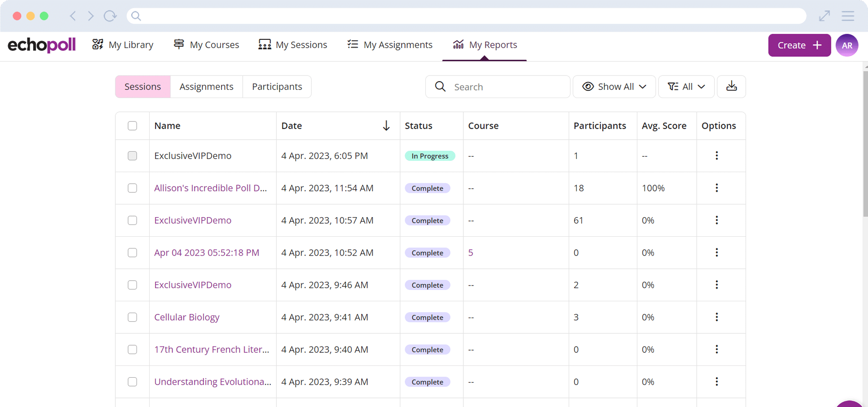Open options for Apr 04 2023 05:52:18 PM row
The width and height of the screenshot is (868, 407).
click(717, 253)
